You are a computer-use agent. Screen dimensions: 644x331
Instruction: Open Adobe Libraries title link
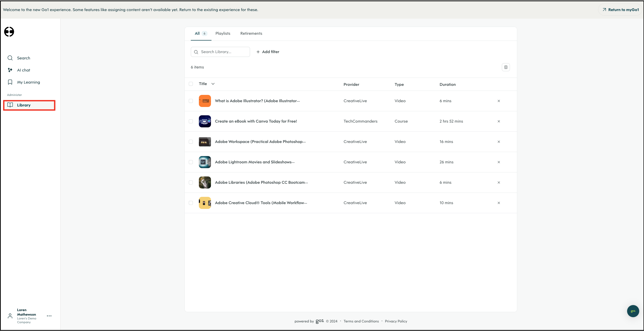point(261,182)
